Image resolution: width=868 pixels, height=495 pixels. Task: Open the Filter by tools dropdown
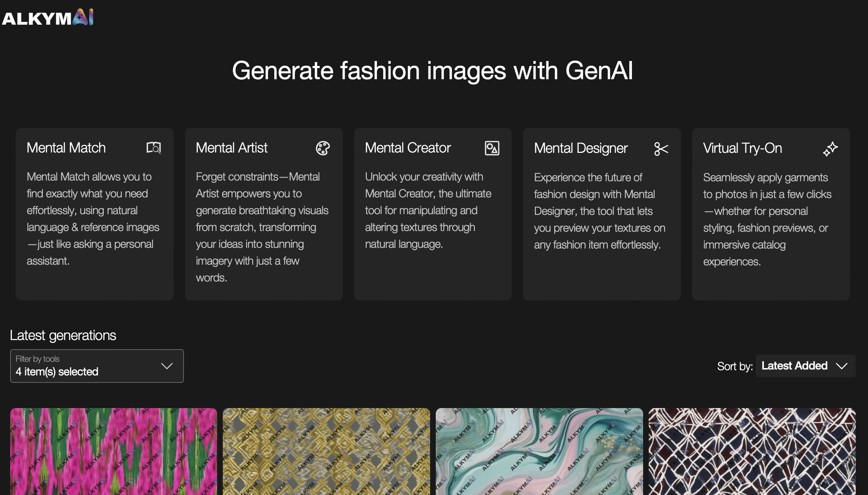coord(97,366)
